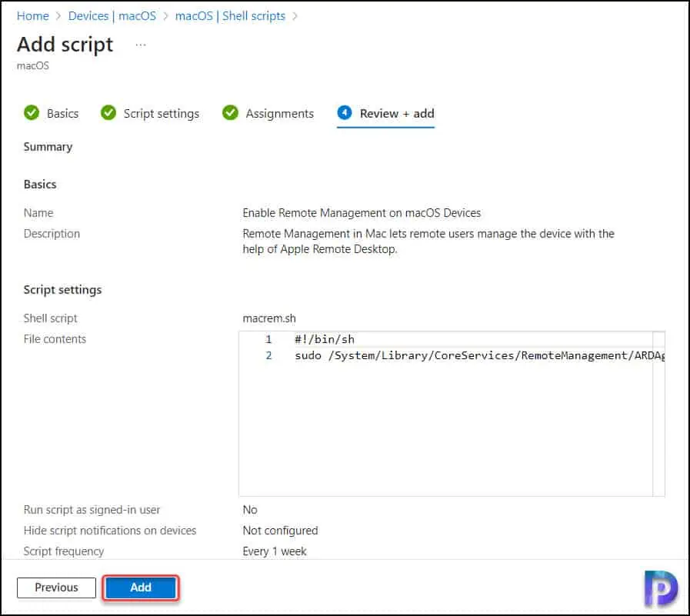Click the Home breadcrumb link
Image resolution: width=690 pixels, height=616 pixels.
click(x=32, y=16)
